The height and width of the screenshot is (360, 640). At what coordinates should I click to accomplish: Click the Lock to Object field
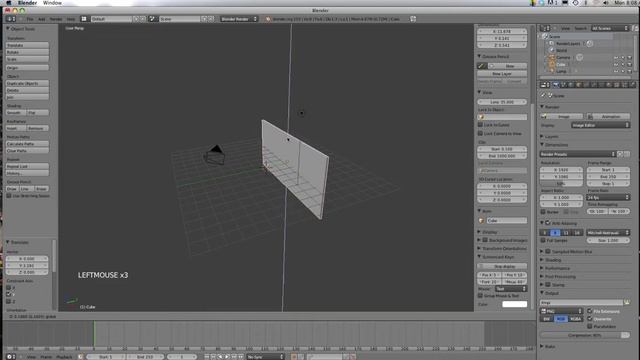(x=502, y=117)
